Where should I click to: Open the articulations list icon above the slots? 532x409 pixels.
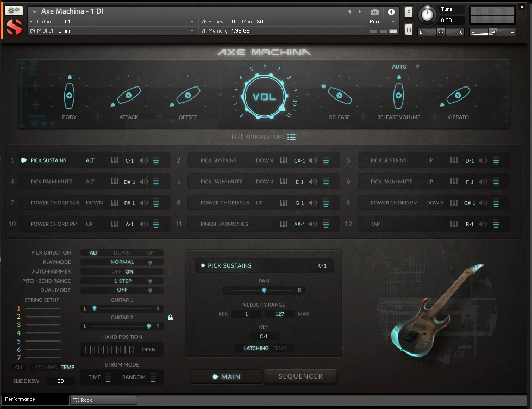(x=291, y=137)
